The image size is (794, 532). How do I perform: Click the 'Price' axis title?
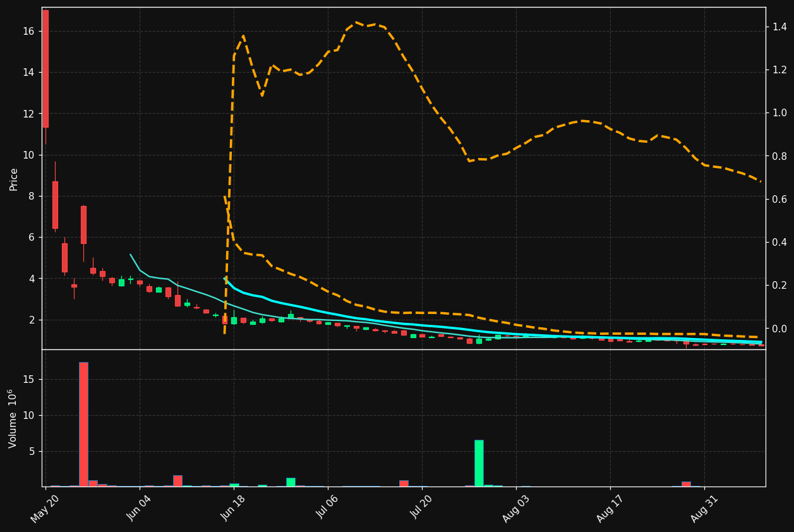14,179
